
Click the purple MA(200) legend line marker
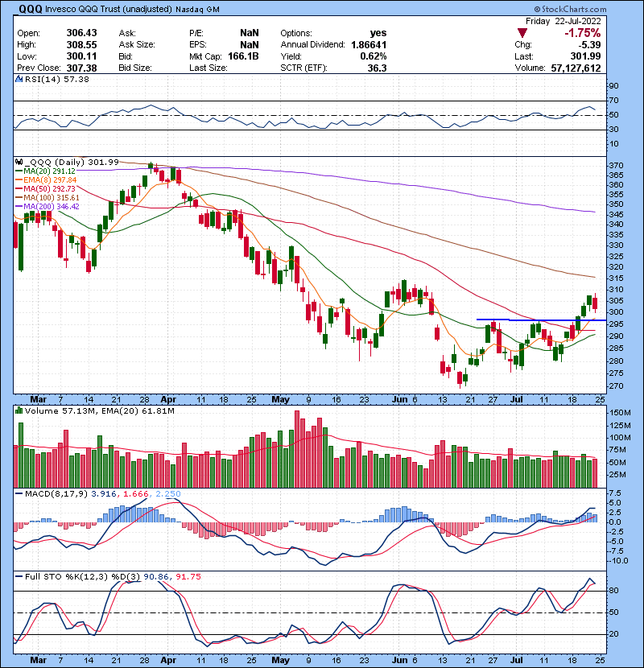(19, 206)
